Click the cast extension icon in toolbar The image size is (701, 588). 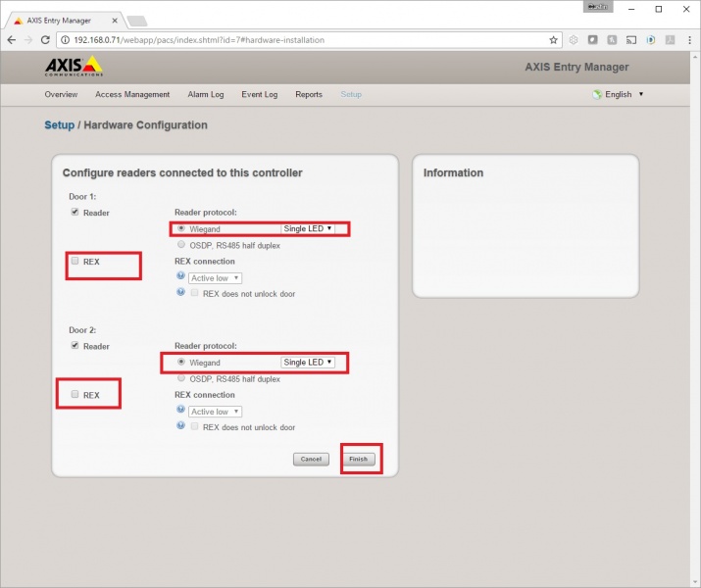(631, 40)
